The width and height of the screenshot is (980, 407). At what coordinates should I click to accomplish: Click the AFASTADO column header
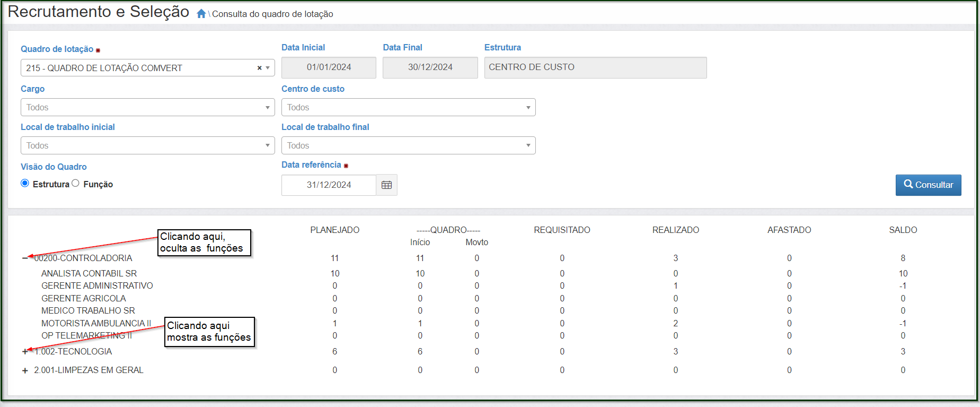pos(789,230)
